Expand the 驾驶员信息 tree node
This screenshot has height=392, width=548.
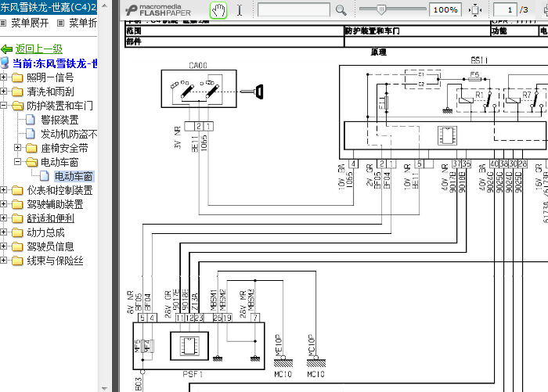3,246
